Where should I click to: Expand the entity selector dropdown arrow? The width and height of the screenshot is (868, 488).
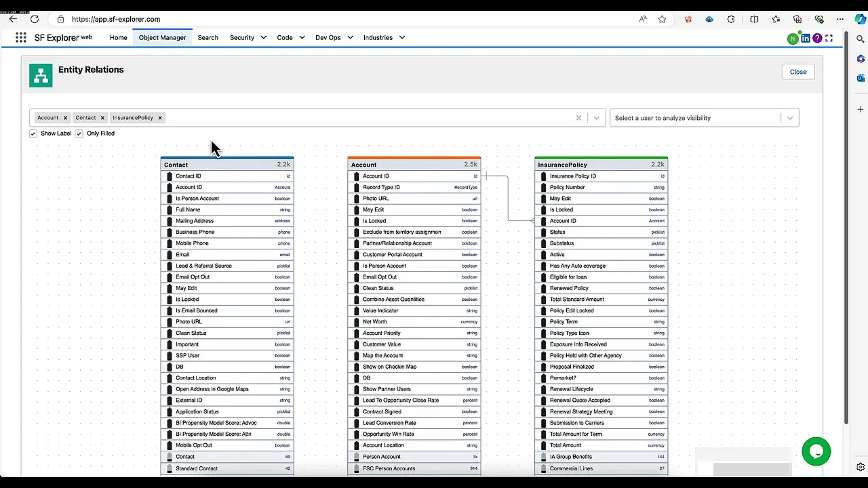point(597,118)
